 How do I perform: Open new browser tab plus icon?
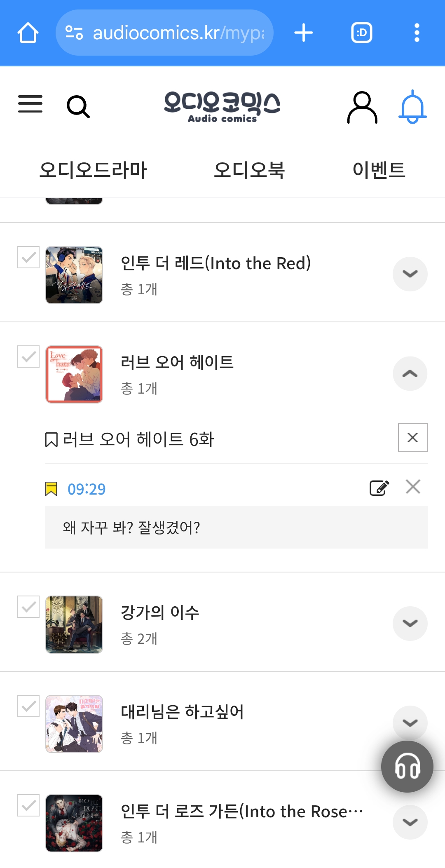tap(304, 33)
